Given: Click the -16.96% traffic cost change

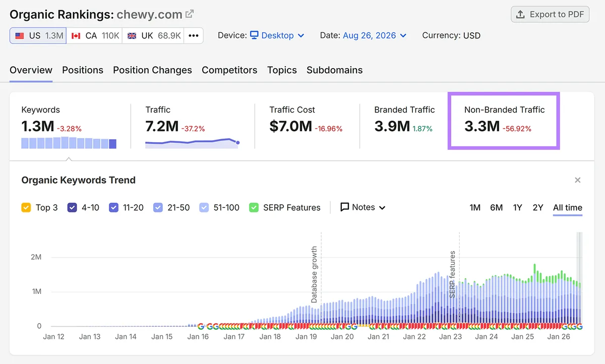Looking at the screenshot, I should tap(329, 129).
